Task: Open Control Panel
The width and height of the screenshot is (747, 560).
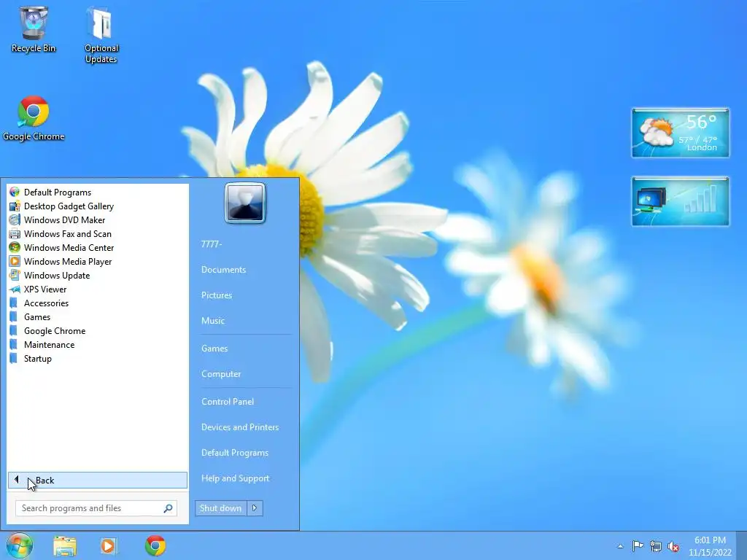Action: click(228, 402)
